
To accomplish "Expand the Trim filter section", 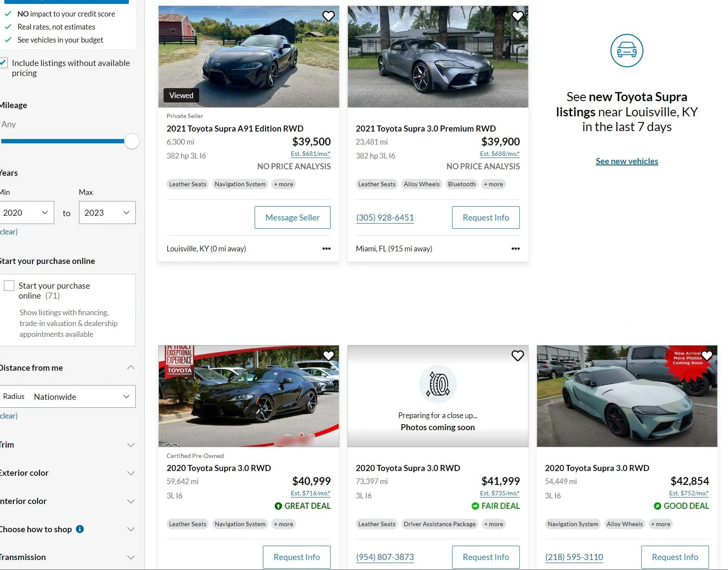I will [131, 445].
